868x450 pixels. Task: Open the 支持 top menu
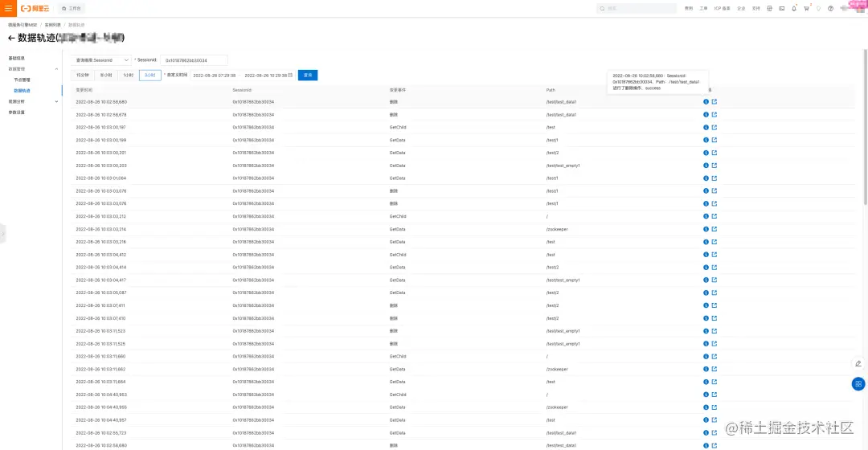point(756,8)
